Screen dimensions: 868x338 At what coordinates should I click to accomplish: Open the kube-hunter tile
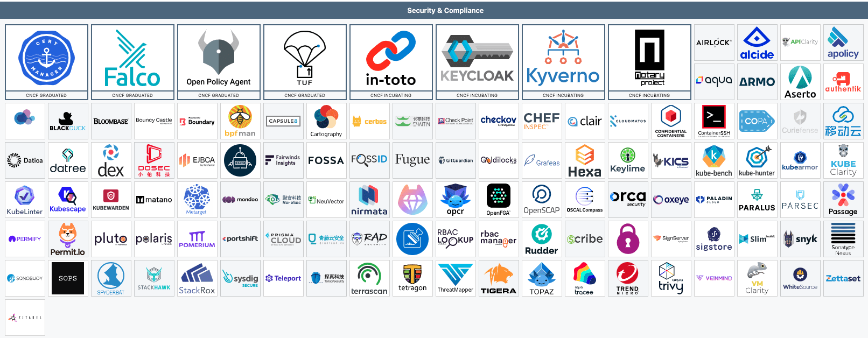[x=757, y=160]
